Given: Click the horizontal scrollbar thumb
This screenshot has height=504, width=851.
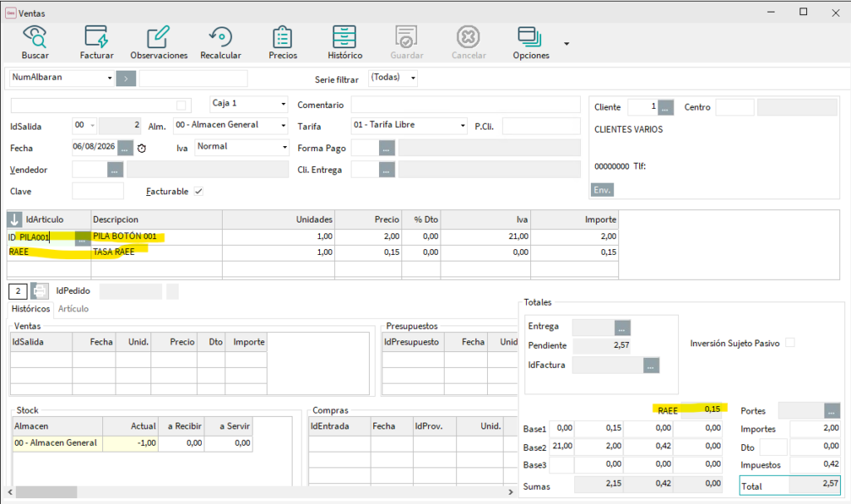Looking at the screenshot, I should pos(47,492).
